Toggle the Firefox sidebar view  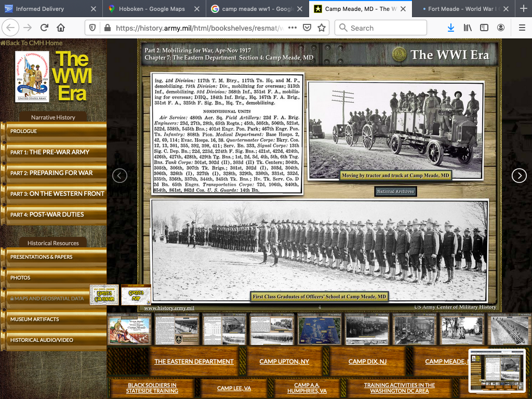(x=484, y=28)
